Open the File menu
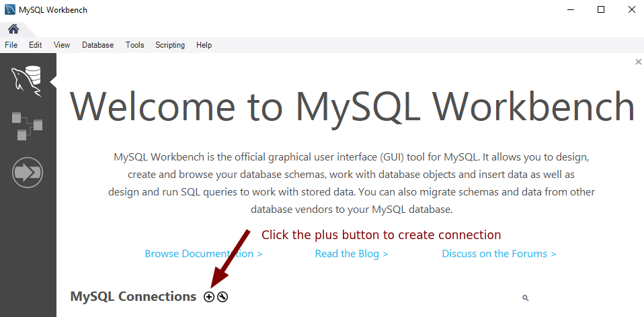This screenshot has height=317, width=644. pyautogui.click(x=11, y=45)
